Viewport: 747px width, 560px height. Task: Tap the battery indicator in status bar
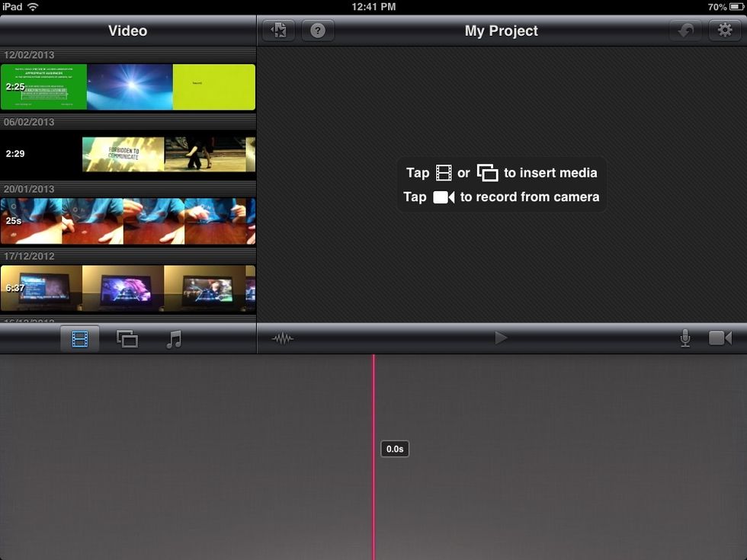[736, 7]
